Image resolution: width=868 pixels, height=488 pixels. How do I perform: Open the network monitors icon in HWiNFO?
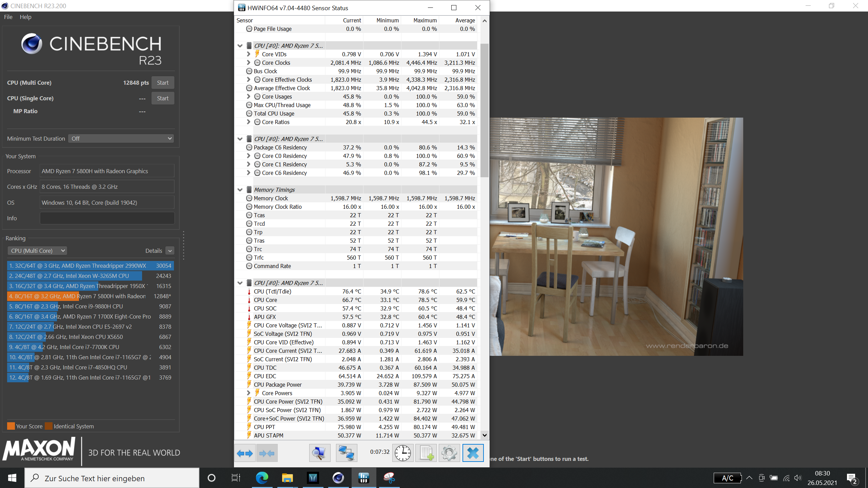[346, 453]
